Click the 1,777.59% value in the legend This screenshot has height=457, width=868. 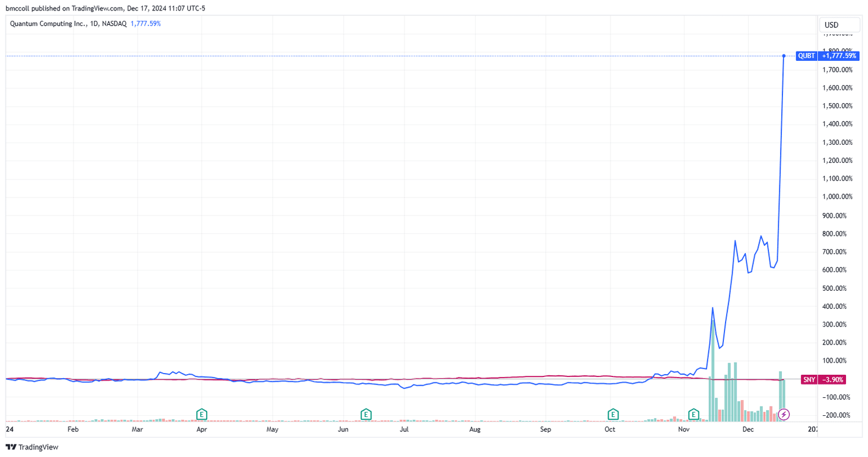point(145,24)
